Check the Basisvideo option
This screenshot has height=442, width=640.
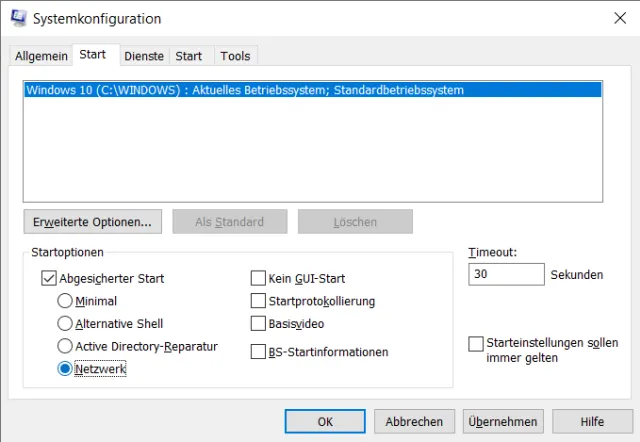click(258, 324)
